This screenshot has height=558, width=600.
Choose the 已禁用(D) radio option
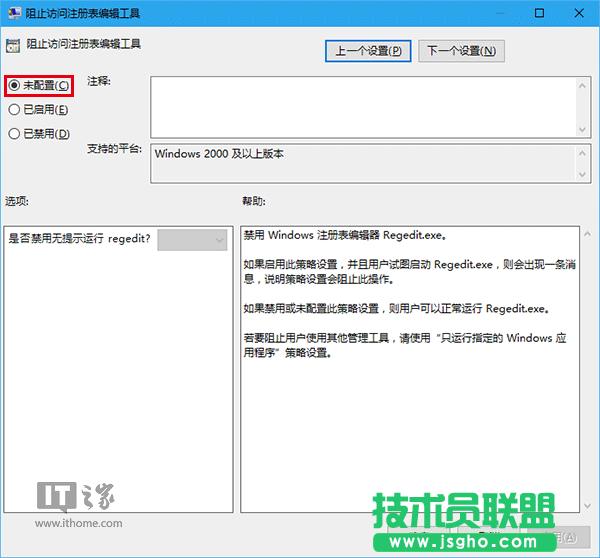pyautogui.click(x=14, y=134)
